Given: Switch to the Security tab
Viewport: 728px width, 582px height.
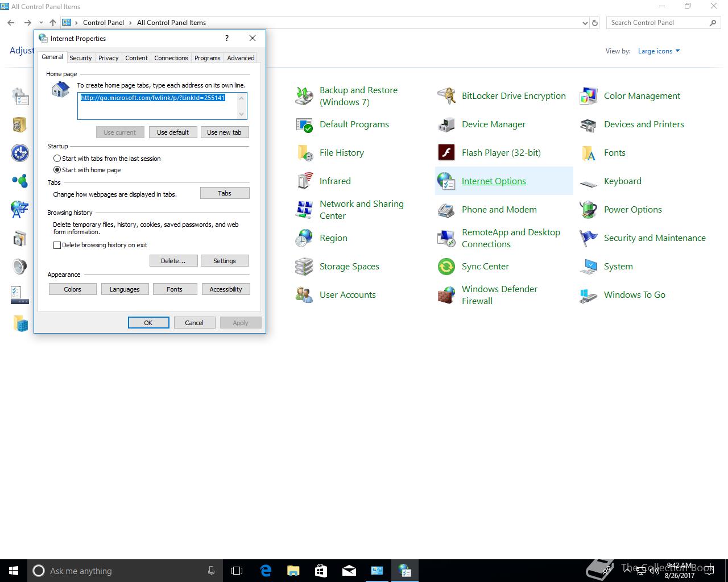Looking at the screenshot, I should coord(80,58).
